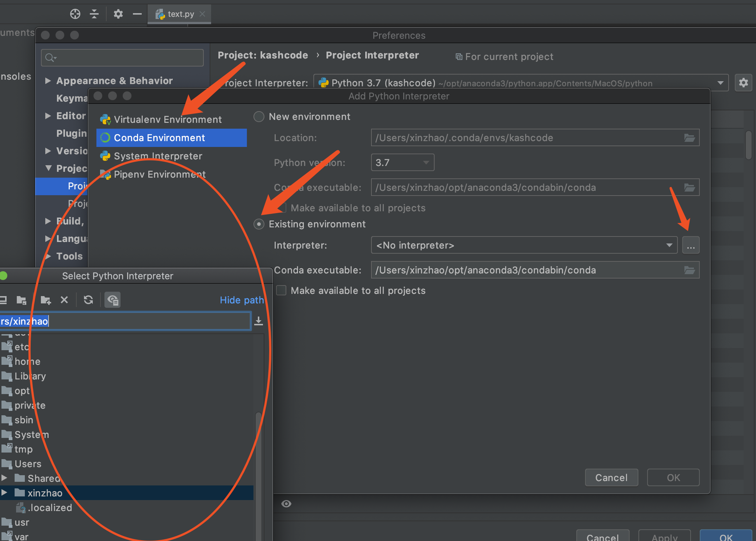Select the Existing environment option

point(259,224)
